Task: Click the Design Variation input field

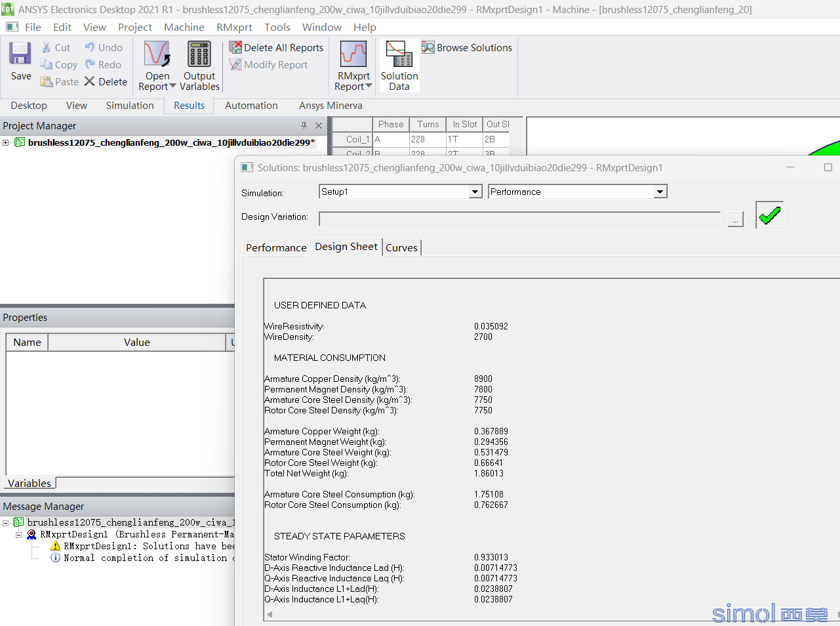Action: tap(520, 219)
